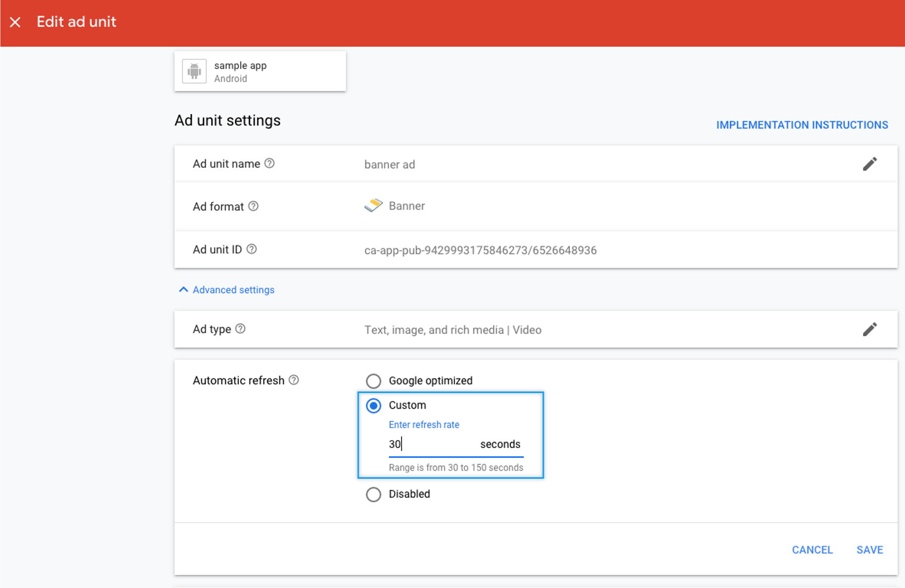Open Implementation Instructions link
The width and height of the screenshot is (905, 588).
(x=801, y=125)
